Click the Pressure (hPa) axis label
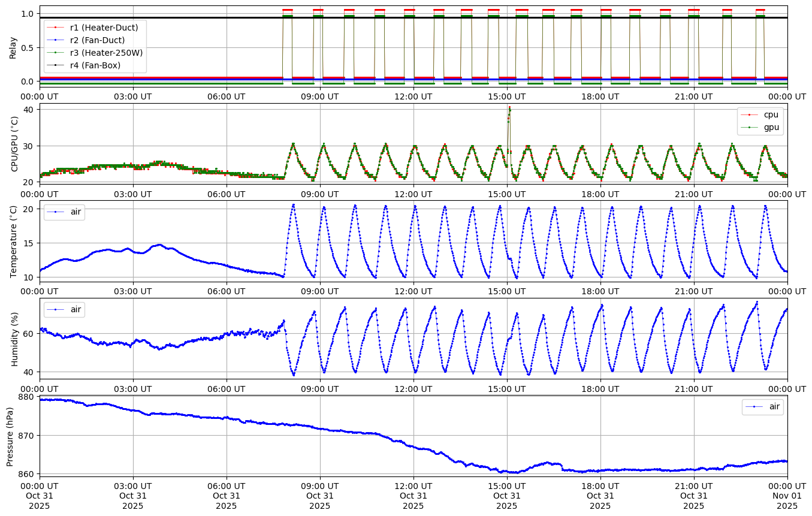This screenshot has height=516, width=812. point(10,436)
